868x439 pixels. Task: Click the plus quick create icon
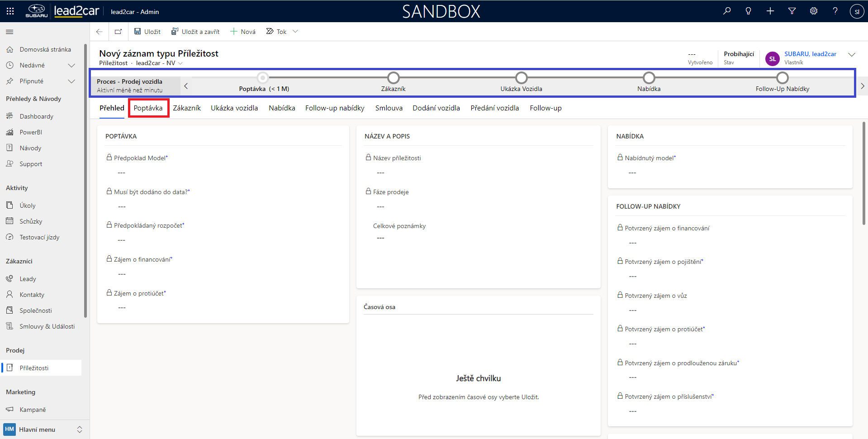point(770,11)
